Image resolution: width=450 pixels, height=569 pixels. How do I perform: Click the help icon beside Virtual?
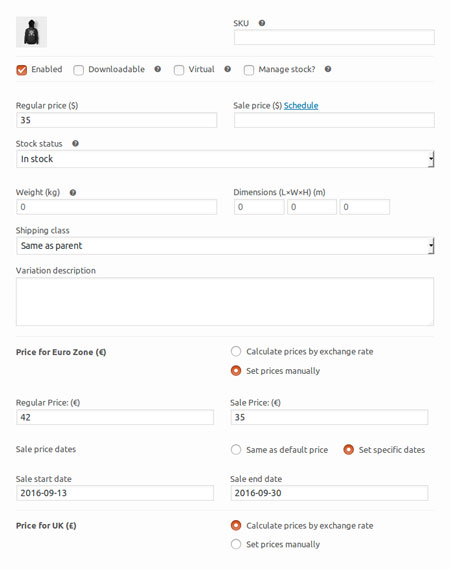(x=228, y=69)
